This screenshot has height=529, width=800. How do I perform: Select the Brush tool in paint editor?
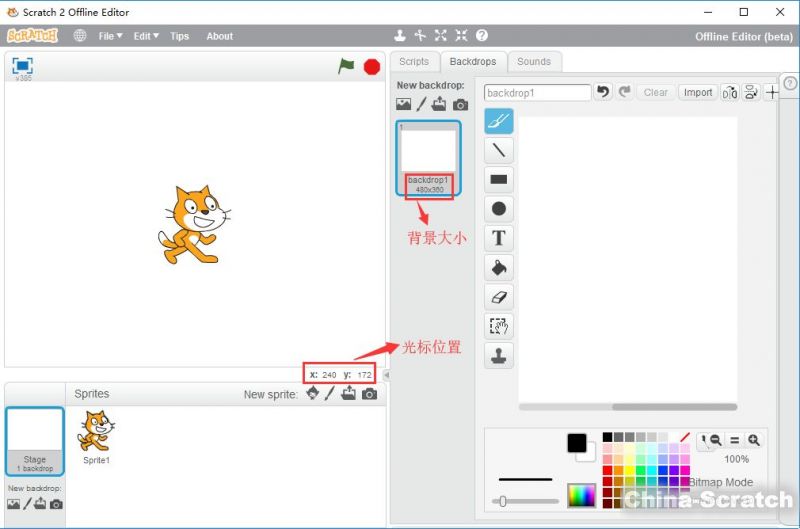tap(498, 121)
